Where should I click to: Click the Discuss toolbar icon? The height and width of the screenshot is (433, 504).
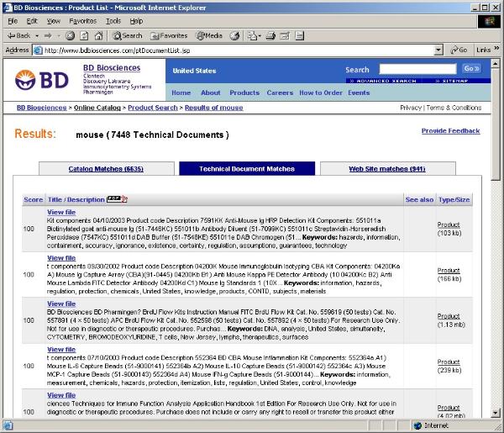click(x=299, y=35)
